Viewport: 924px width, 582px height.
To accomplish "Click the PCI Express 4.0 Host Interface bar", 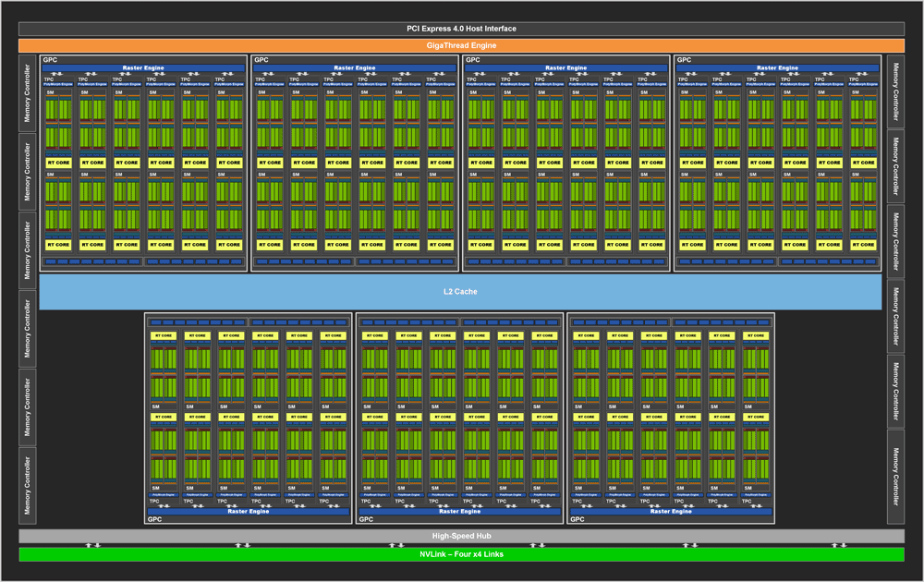I will click(x=461, y=29).
